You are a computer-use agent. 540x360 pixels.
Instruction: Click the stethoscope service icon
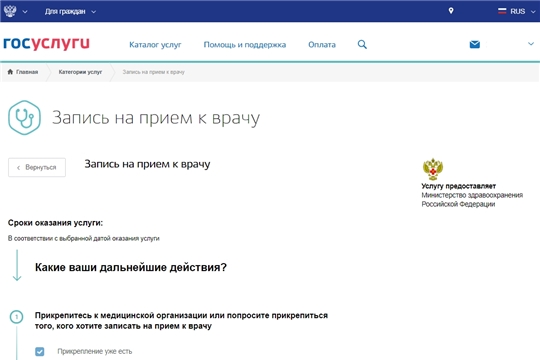pyautogui.click(x=24, y=117)
